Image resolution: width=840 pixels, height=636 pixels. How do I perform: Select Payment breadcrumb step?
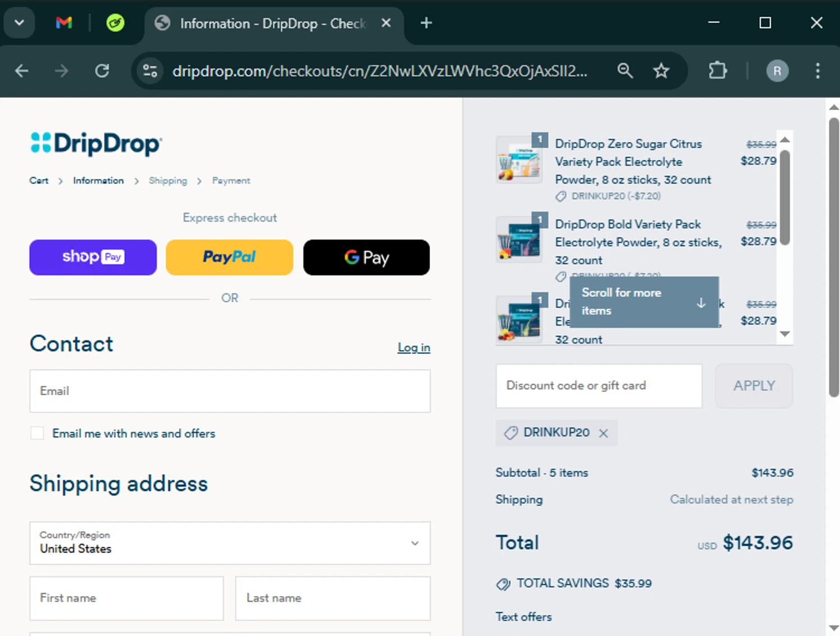tap(231, 181)
